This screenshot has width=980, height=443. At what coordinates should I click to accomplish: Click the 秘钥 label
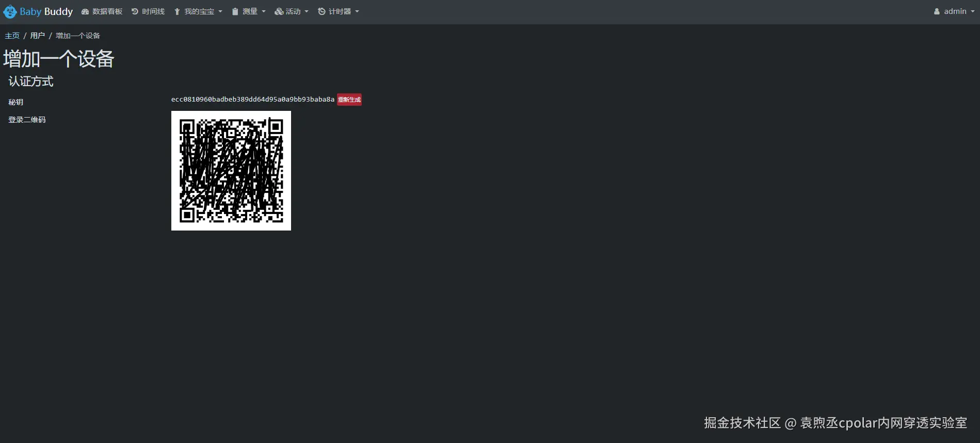(16, 102)
